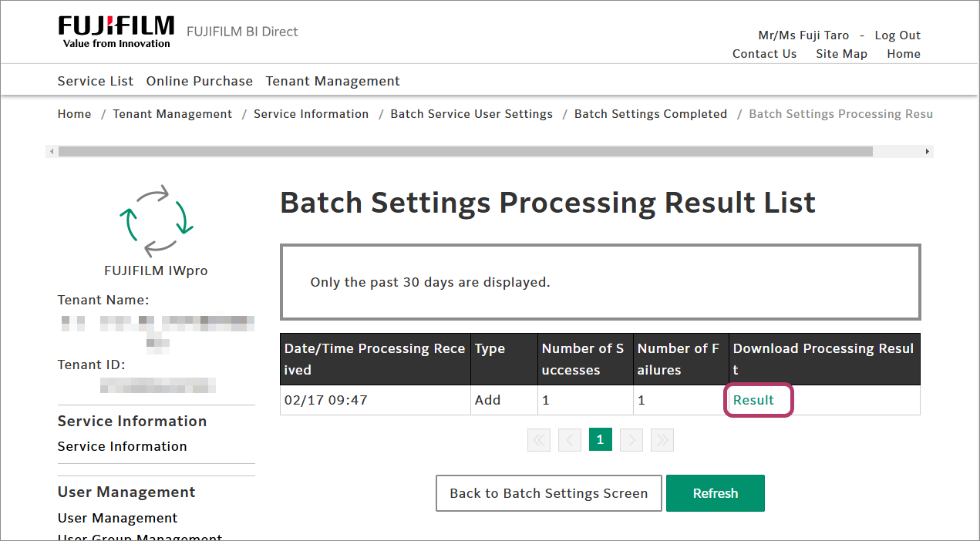Screen dimensions: 980x541
Task: Click the horizontal scrollbar left arrow
Action: (x=52, y=152)
